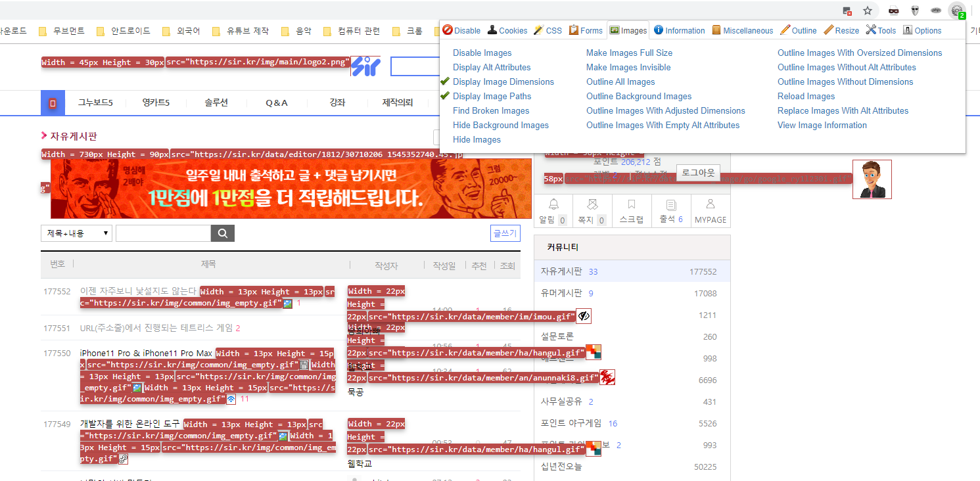This screenshot has width=980, height=481.
Task: Open the 컴퓨터 관련 bookmark folder
Action: pos(351,31)
